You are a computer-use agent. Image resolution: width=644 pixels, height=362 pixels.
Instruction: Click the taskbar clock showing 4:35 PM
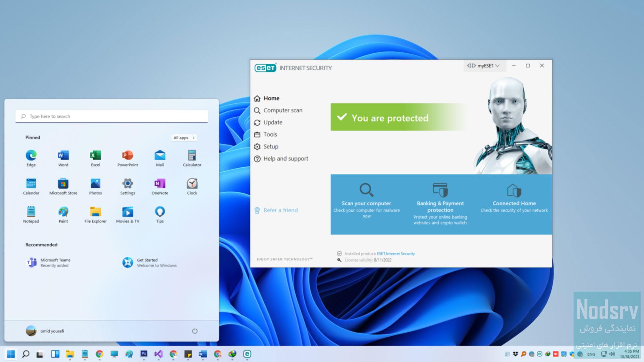[x=631, y=352]
